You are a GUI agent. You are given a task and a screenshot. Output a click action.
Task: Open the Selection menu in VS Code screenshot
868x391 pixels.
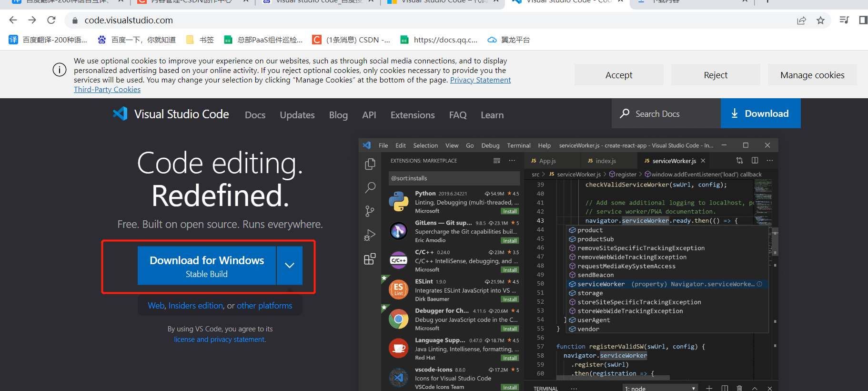click(x=425, y=145)
